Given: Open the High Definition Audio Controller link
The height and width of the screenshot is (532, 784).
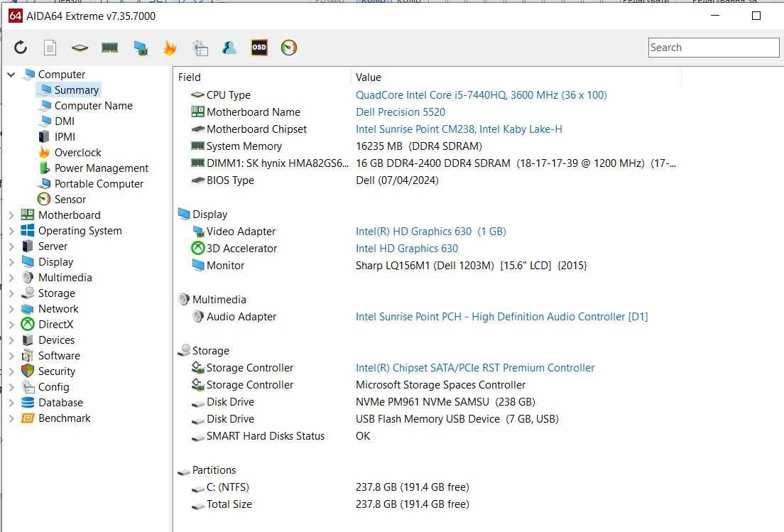Looking at the screenshot, I should (501, 317).
